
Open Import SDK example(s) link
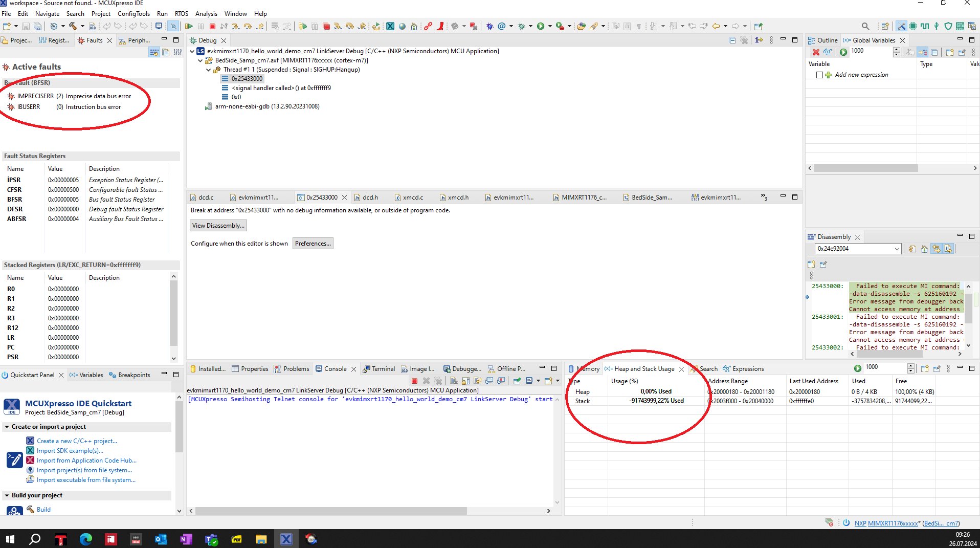[x=71, y=450]
